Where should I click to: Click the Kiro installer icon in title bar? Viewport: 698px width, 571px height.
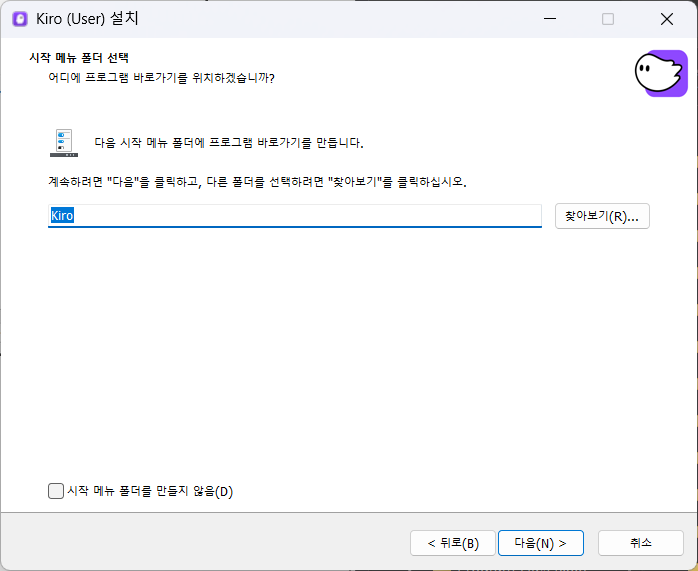tap(20, 19)
